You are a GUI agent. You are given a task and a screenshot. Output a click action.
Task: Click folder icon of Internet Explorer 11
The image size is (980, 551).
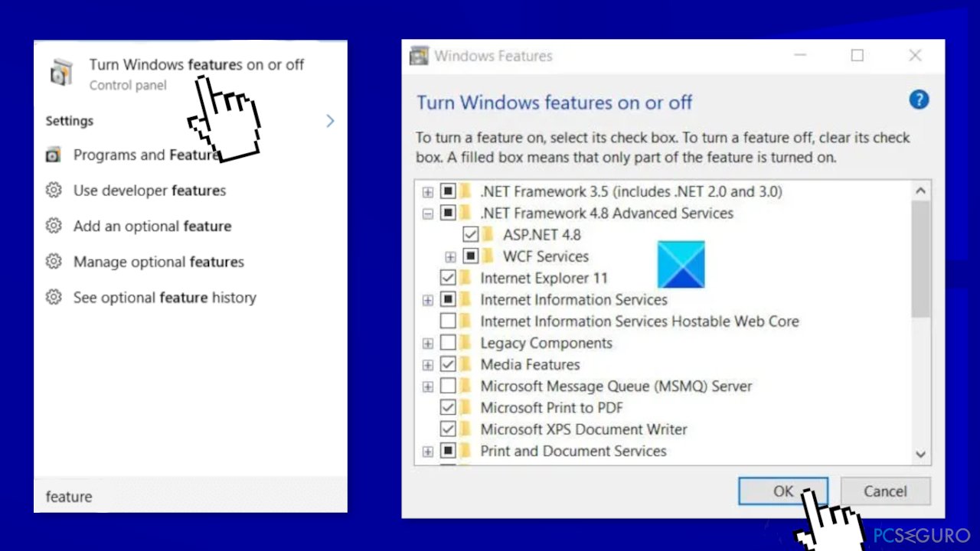click(x=465, y=278)
